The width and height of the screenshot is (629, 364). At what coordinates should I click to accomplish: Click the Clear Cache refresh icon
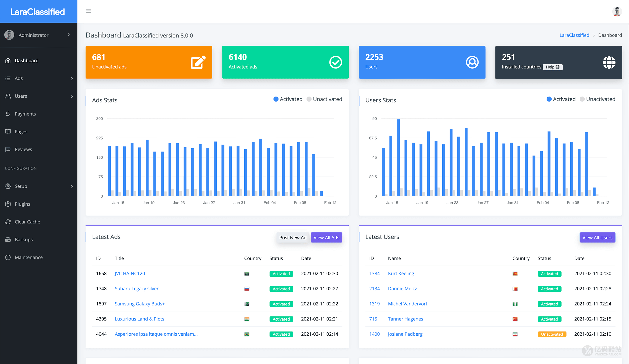pyautogui.click(x=8, y=222)
